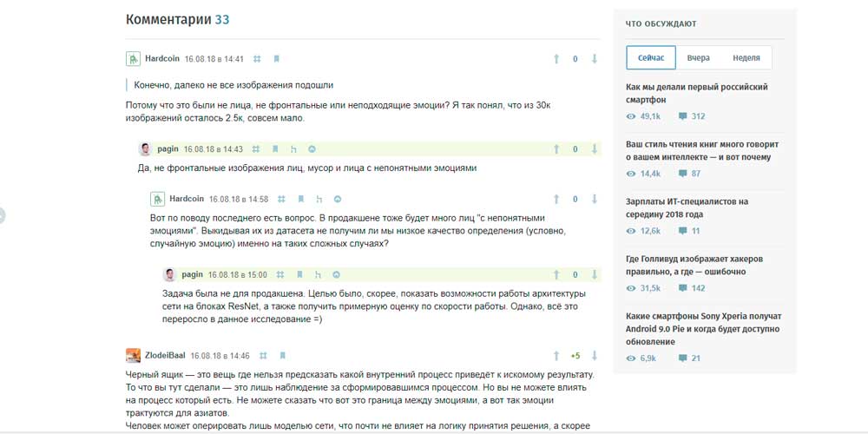
Task: Click thread branch icon on Hardcoin's 14:58 comment
Action: point(319,199)
